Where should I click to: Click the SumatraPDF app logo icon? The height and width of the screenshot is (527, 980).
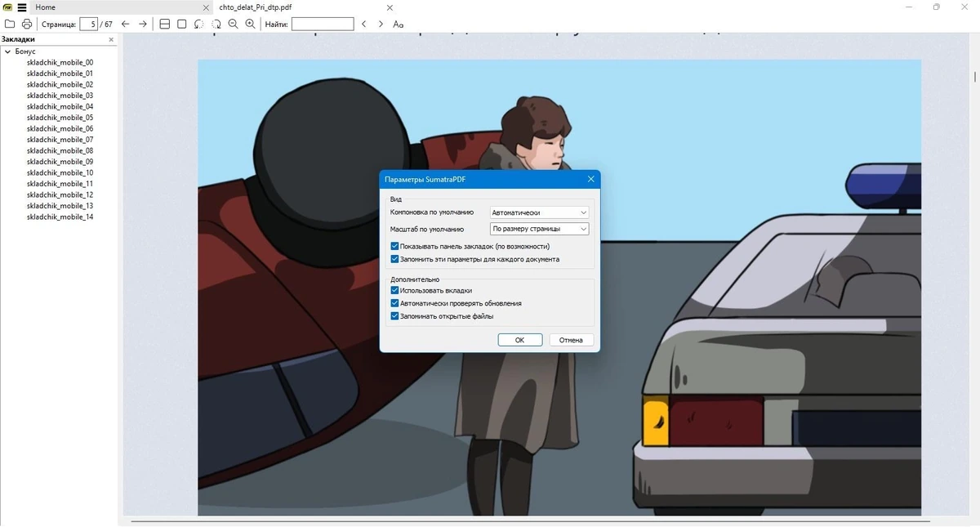point(7,7)
